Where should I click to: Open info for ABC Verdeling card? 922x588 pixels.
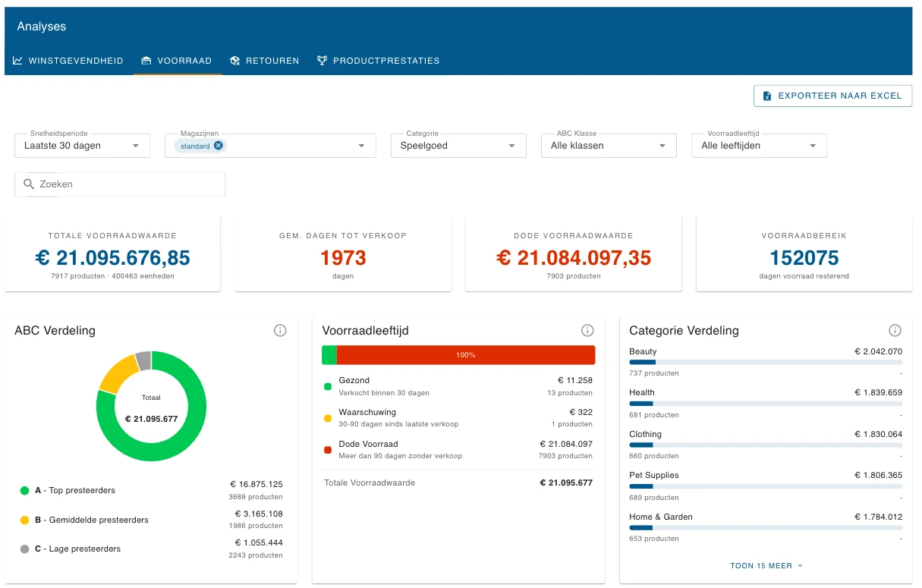(x=280, y=331)
